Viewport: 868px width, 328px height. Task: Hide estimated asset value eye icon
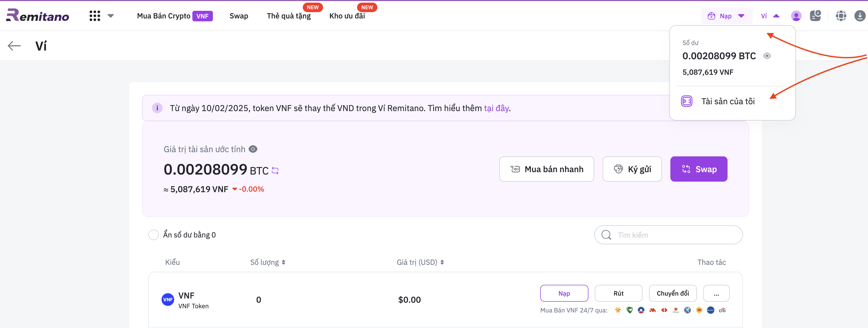(253, 149)
